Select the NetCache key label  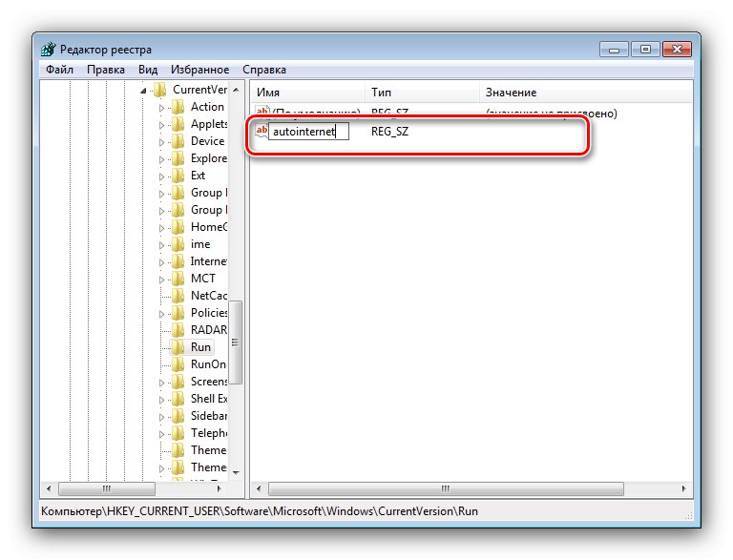(x=208, y=296)
